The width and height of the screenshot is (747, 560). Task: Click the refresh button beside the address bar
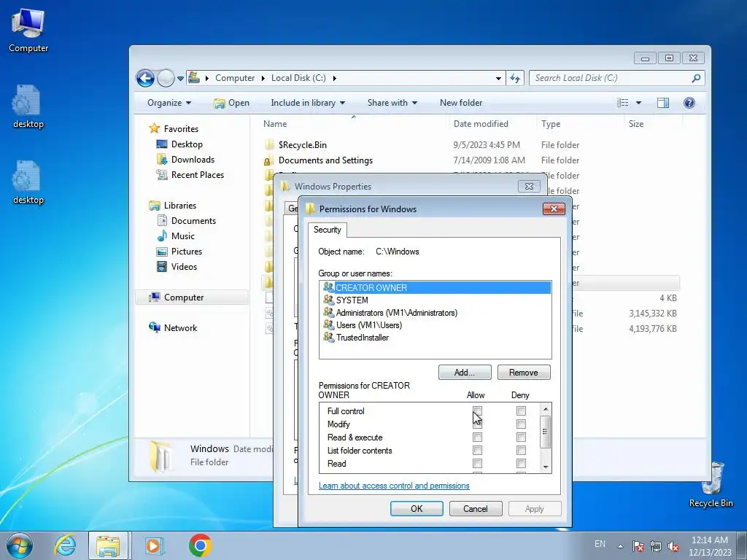515,78
